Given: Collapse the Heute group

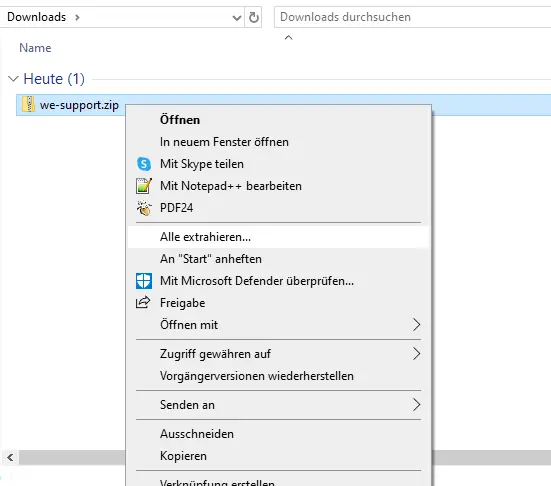Looking at the screenshot, I should pos(13,79).
